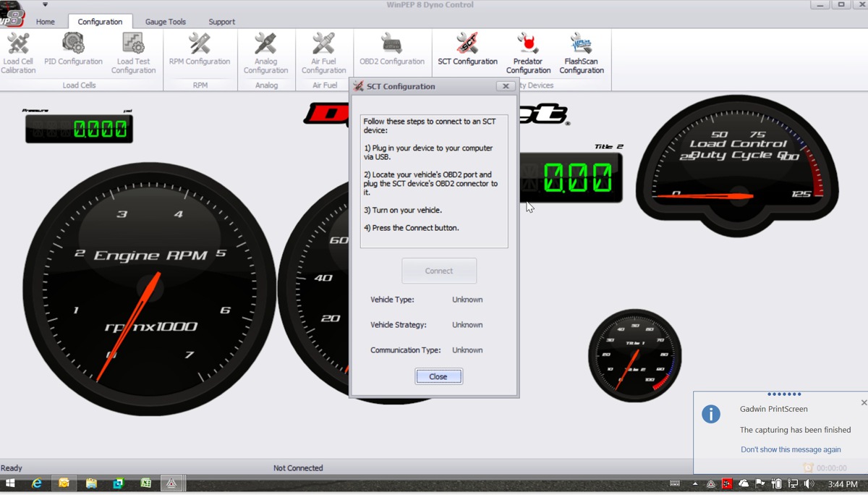Screen dimensions: 868x495
Task: Click the 3:44 PM system clock
Action: click(843, 484)
